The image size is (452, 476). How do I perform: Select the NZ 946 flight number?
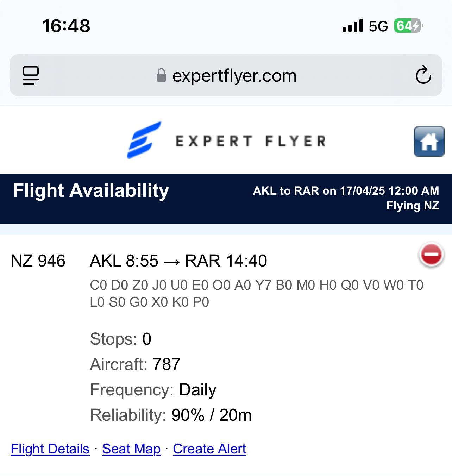pyautogui.click(x=38, y=261)
